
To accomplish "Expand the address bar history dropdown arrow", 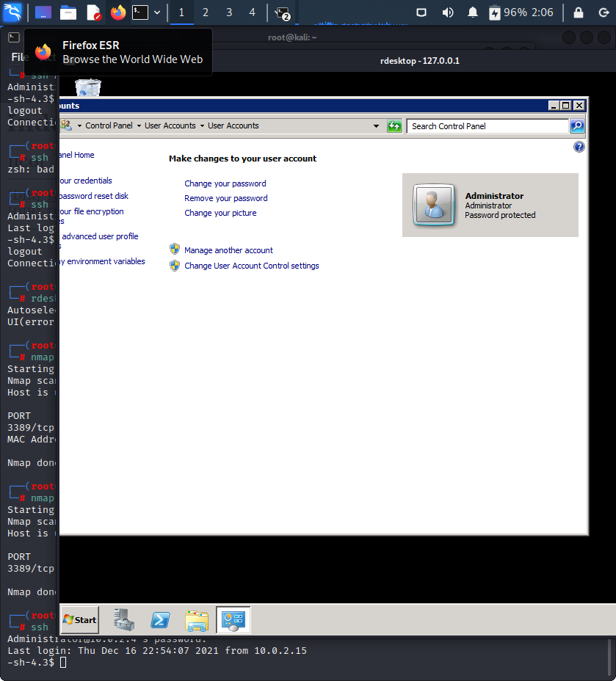I will click(376, 126).
